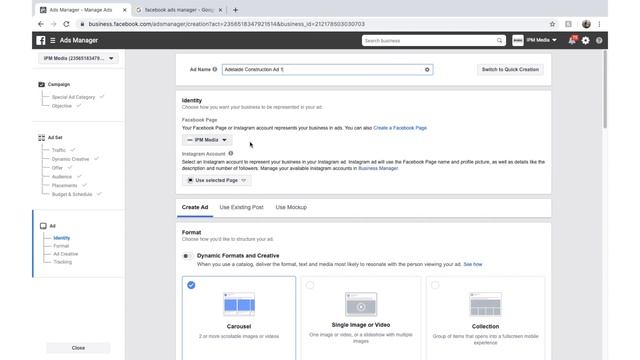This screenshot has height=360, width=640.
Task: Click the Instagram Account info icon
Action: tap(231, 153)
